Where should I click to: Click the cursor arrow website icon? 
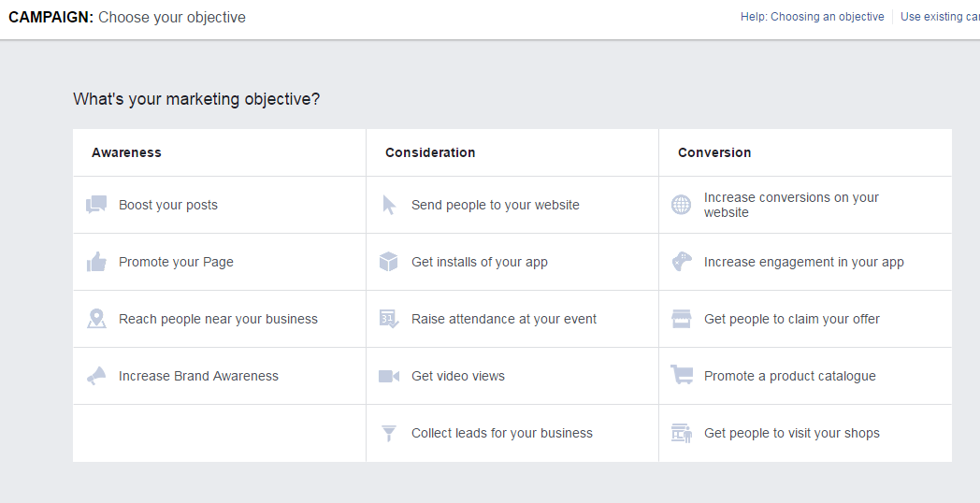389,205
